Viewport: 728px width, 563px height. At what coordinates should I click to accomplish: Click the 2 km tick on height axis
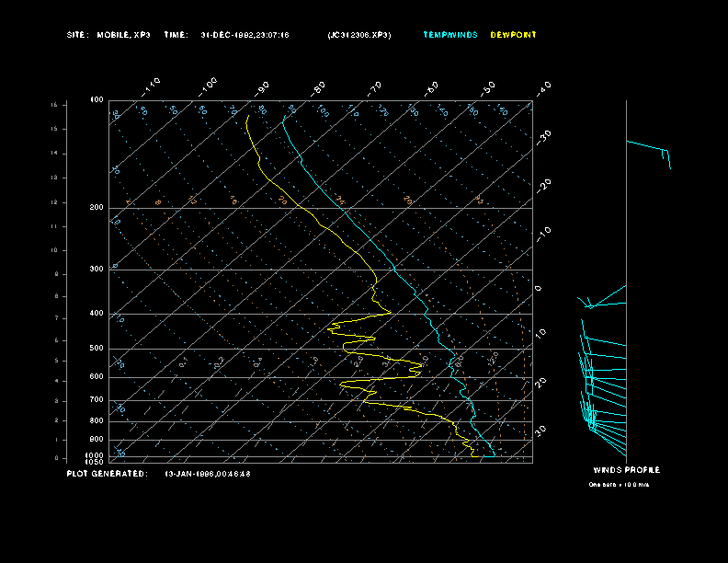(56, 420)
